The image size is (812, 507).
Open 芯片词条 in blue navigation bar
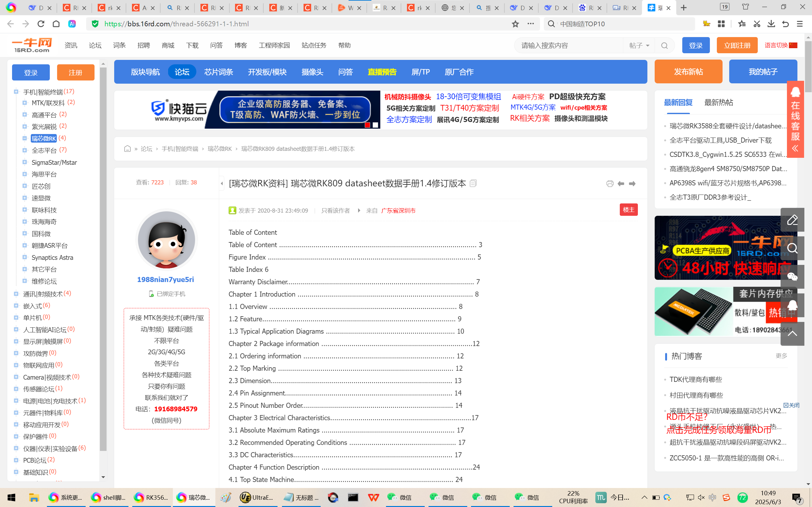tap(219, 72)
